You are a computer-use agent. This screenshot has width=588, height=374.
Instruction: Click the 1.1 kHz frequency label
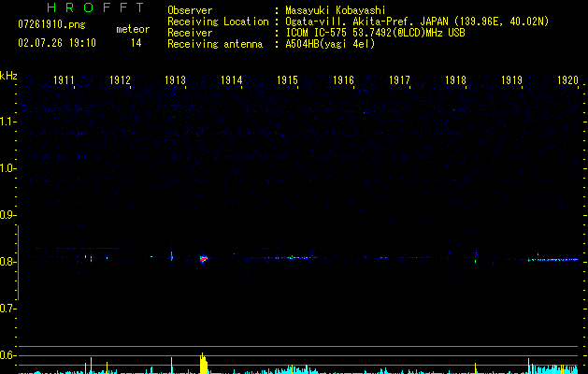pos(7,122)
